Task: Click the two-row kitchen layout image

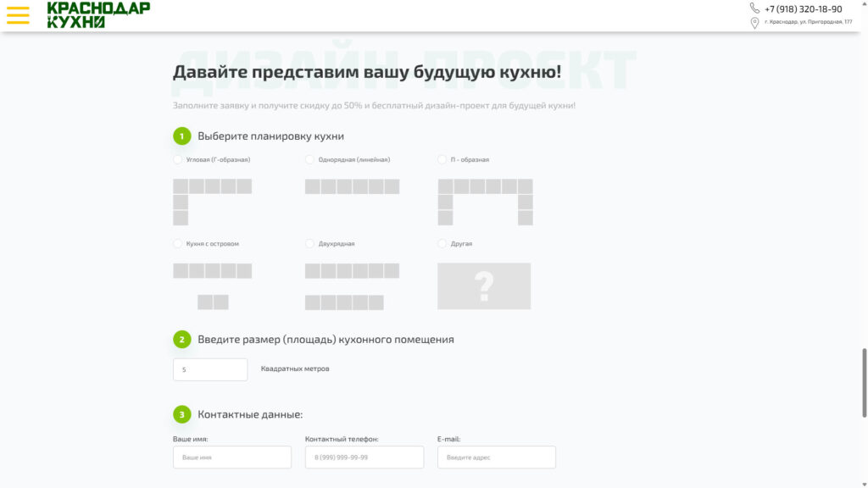Action: click(x=352, y=286)
